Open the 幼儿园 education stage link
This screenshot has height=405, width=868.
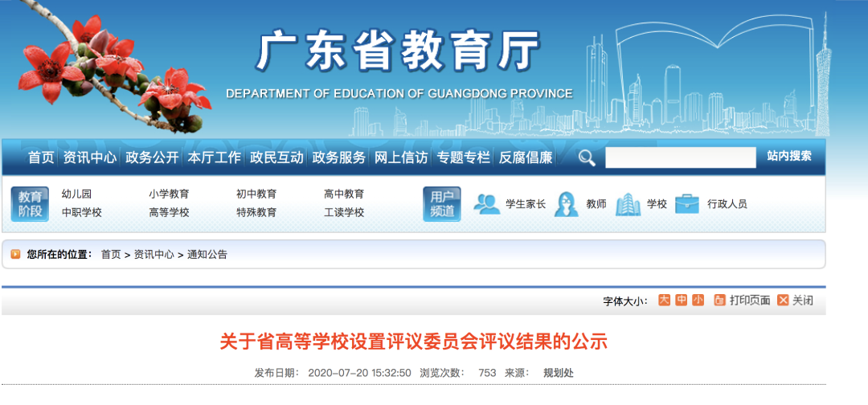tap(76, 194)
